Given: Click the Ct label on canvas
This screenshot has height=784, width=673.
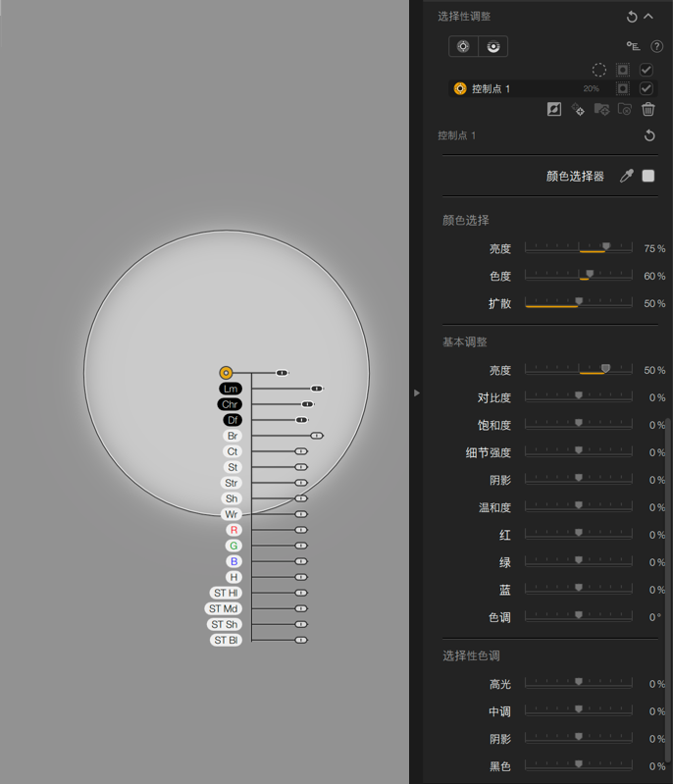Looking at the screenshot, I should 233,451.
